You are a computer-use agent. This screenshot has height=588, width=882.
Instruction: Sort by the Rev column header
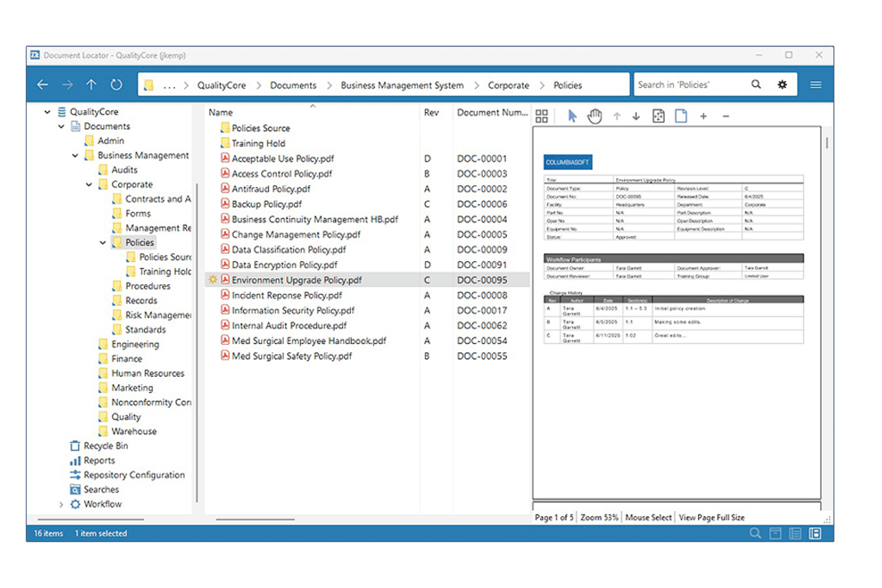point(431,113)
